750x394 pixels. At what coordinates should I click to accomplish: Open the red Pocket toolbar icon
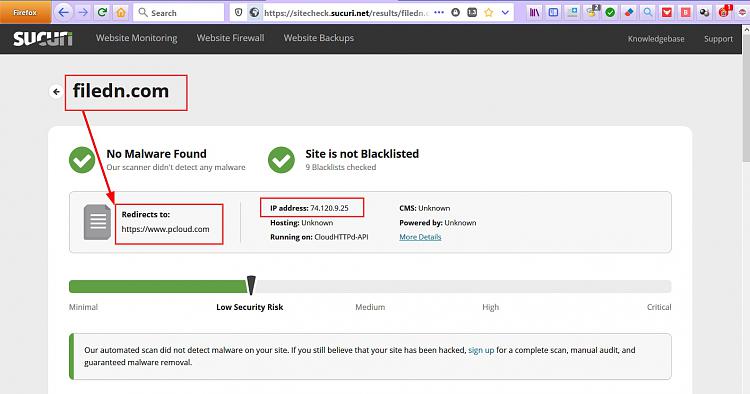(x=667, y=13)
